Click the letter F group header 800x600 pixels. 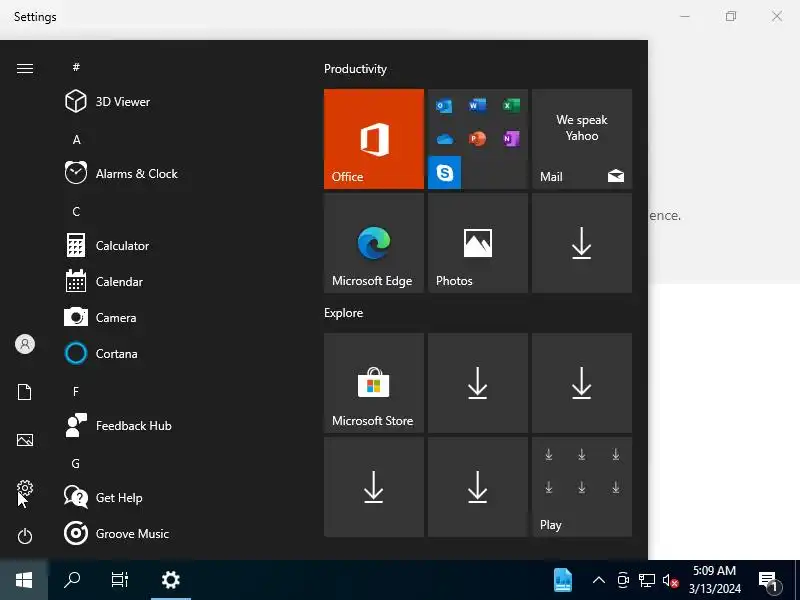pyautogui.click(x=76, y=391)
